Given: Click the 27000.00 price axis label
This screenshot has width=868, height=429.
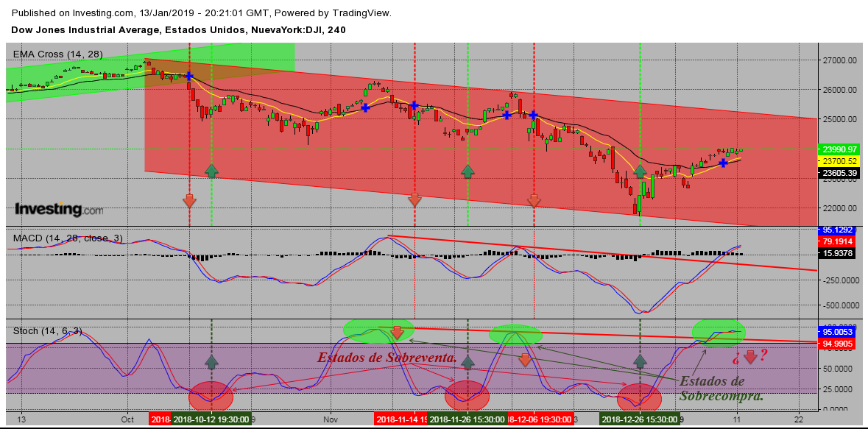Looking at the screenshot, I should 840,60.
